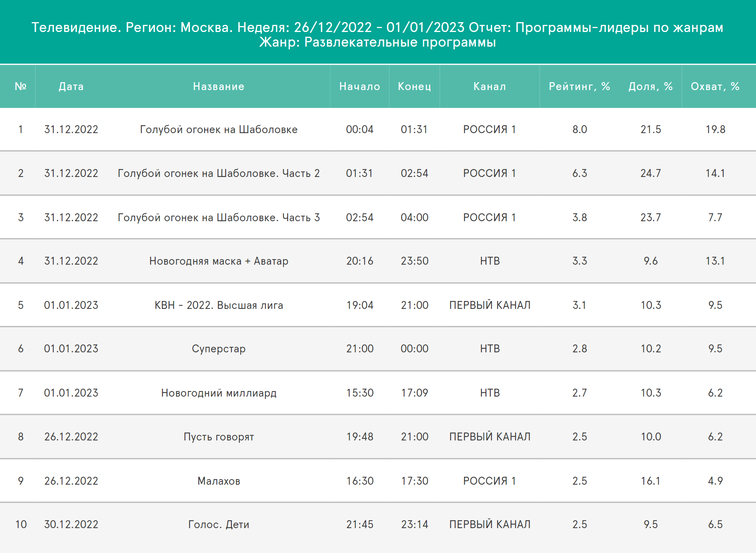The height and width of the screenshot is (553, 756).
Task: Click the 'Рейтинг, %' column header
Action: point(579,87)
